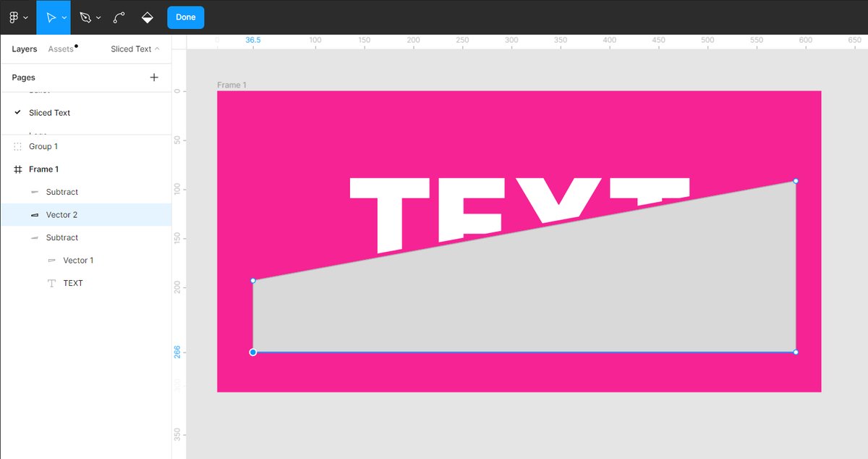The image size is (868, 459).
Task: Click the Pages section header
Action: [x=23, y=77]
